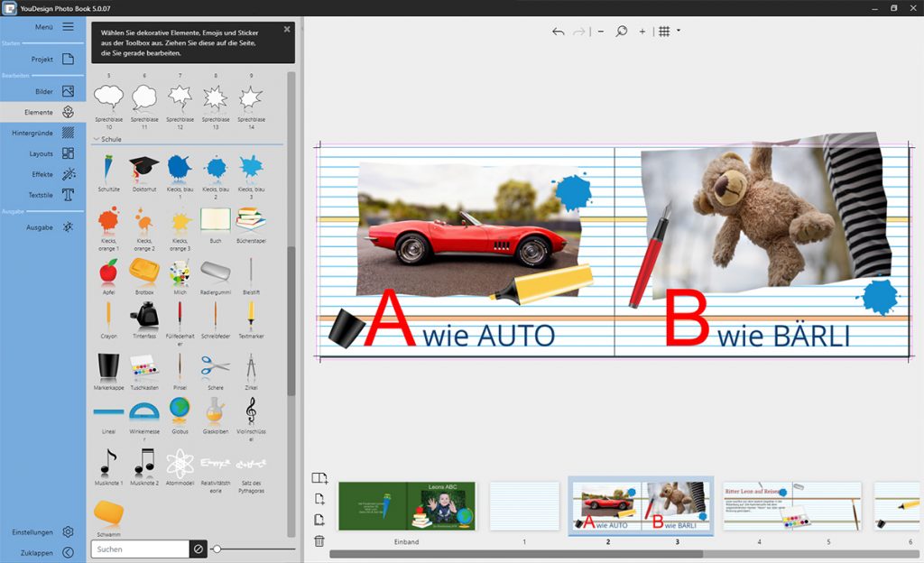Screen dimensions: 924x563
Task: Pick the Schere scissors sticker
Action: (x=216, y=365)
